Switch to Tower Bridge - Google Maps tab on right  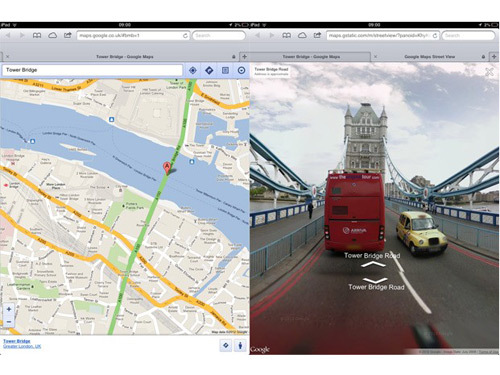(311, 57)
